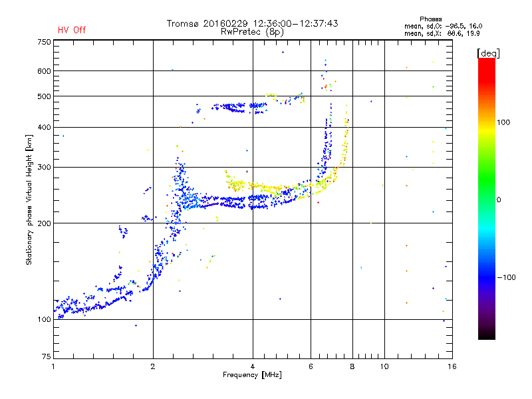Click the '[deg]' colorbar unit label

coord(488,53)
